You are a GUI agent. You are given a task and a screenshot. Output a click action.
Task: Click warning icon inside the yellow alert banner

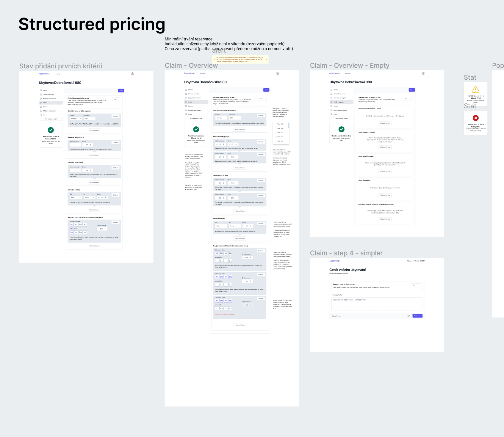[215, 59]
